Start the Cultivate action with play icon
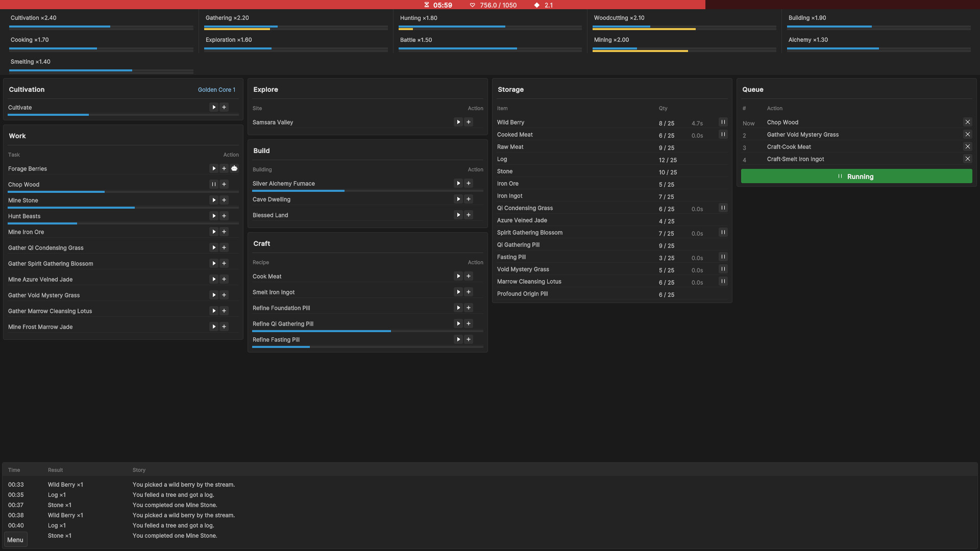The height and width of the screenshot is (551, 980). (214, 107)
